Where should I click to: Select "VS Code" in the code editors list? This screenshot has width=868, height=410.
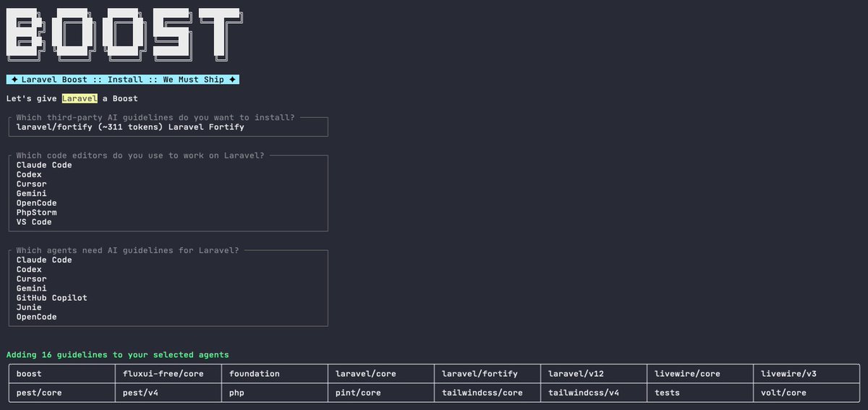pyautogui.click(x=34, y=222)
